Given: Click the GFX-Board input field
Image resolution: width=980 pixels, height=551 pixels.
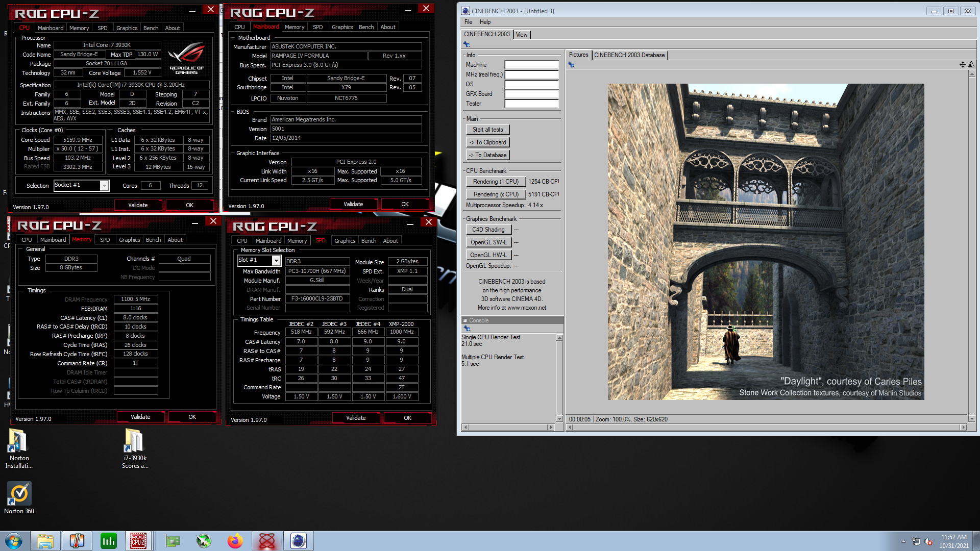Looking at the screenshot, I should pos(531,94).
